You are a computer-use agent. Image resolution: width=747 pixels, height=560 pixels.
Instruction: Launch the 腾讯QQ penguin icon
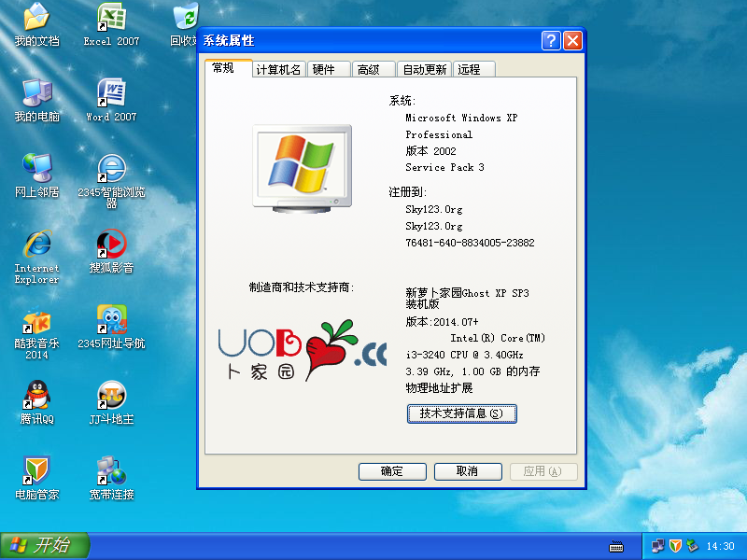(36, 402)
